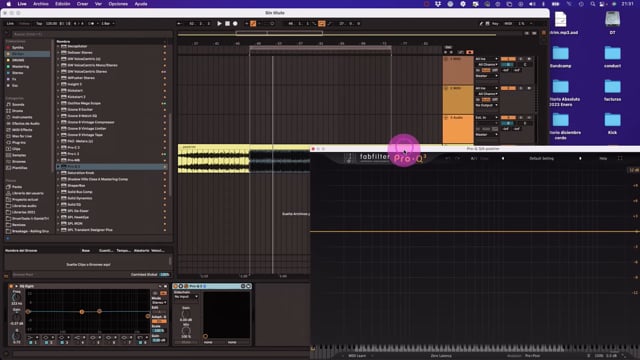Toggle FabFilter Pro-Q 3 full screen icon
Screen dimensions: 640x360
click(620, 158)
